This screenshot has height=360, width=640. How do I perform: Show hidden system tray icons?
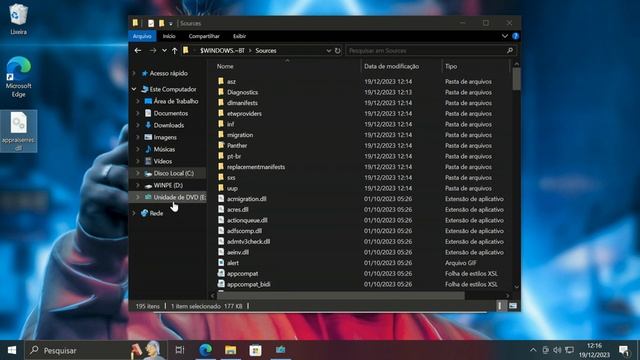click(533, 350)
